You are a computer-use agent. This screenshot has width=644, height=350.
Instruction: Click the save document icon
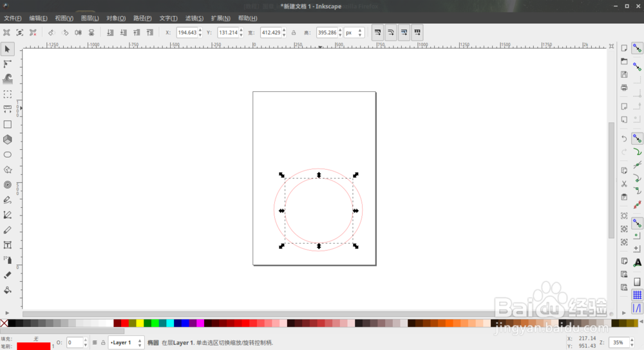pos(624,75)
